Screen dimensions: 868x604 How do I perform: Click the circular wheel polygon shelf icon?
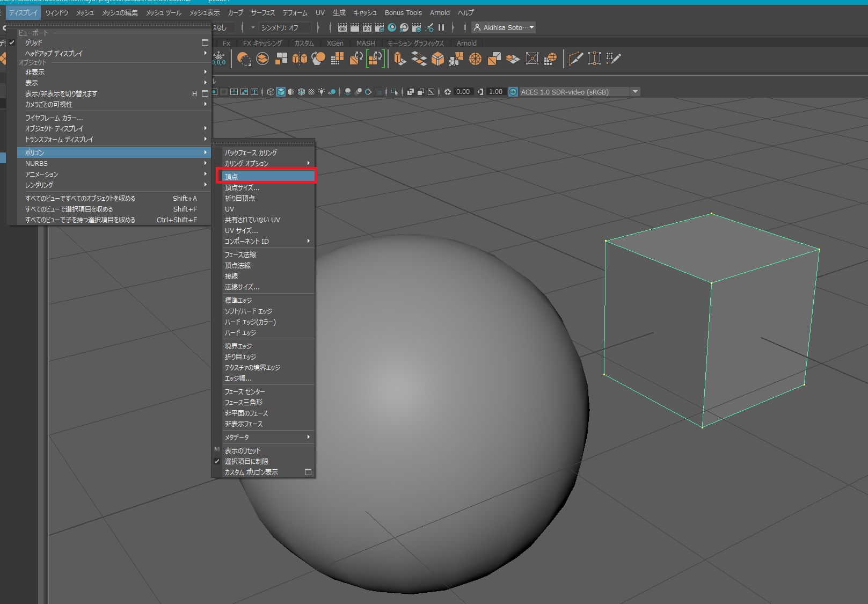tap(475, 59)
